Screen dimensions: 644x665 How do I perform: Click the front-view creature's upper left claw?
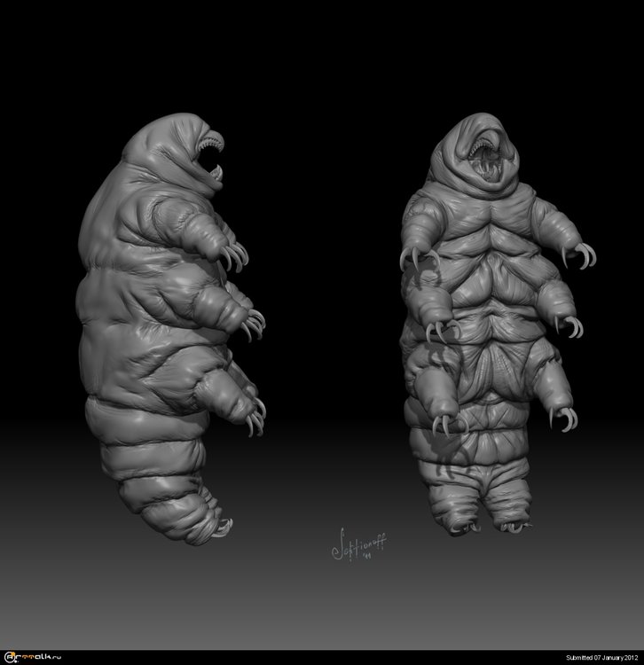pos(412,258)
